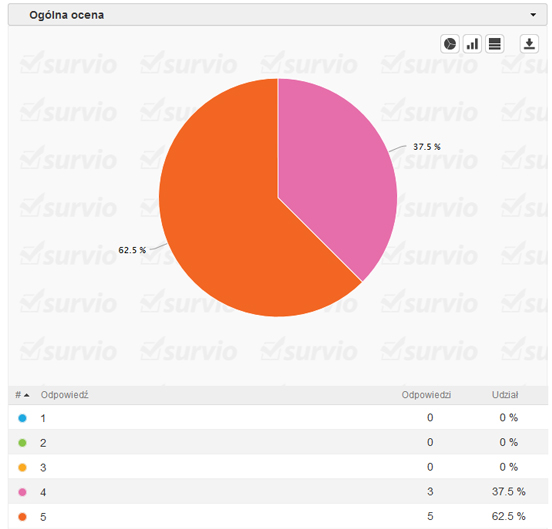Screen dimensions: 552x529
Task: Switch to horizontal list chart view
Action: coord(495,44)
